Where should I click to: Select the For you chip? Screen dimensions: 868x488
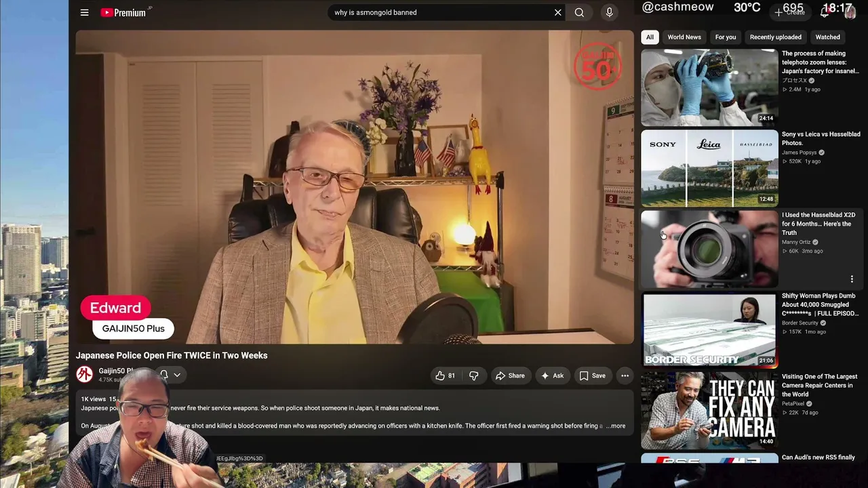(726, 37)
